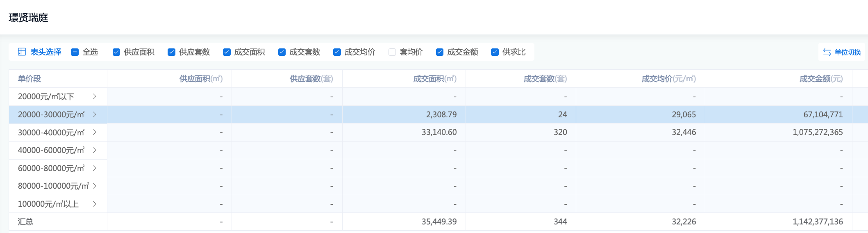Uncheck the 成交套数 checkbox

[x=282, y=52]
